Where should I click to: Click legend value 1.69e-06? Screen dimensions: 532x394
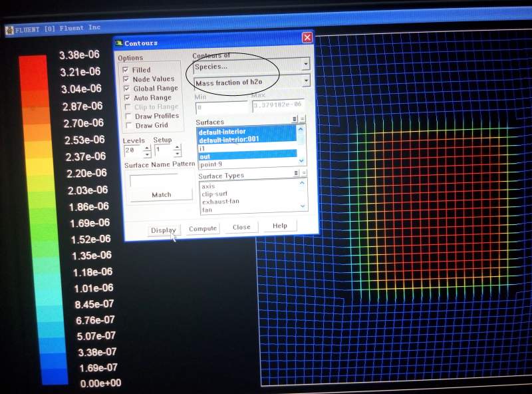pos(90,223)
